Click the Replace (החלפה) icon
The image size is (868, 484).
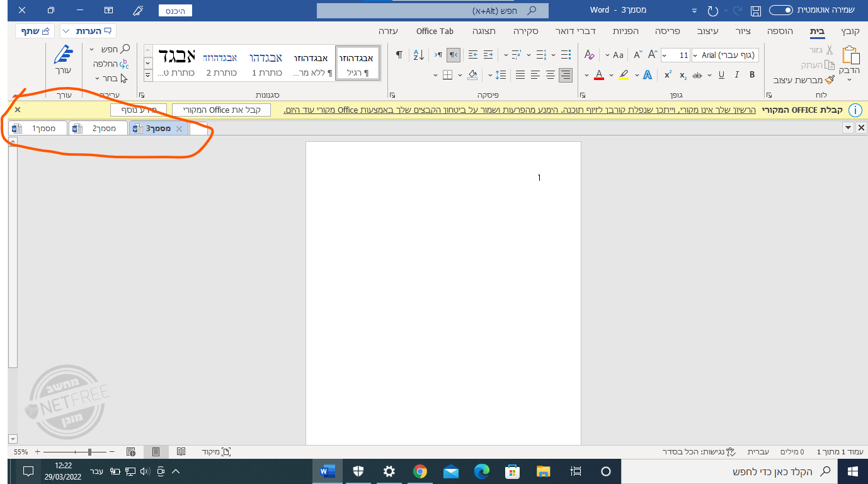click(124, 64)
